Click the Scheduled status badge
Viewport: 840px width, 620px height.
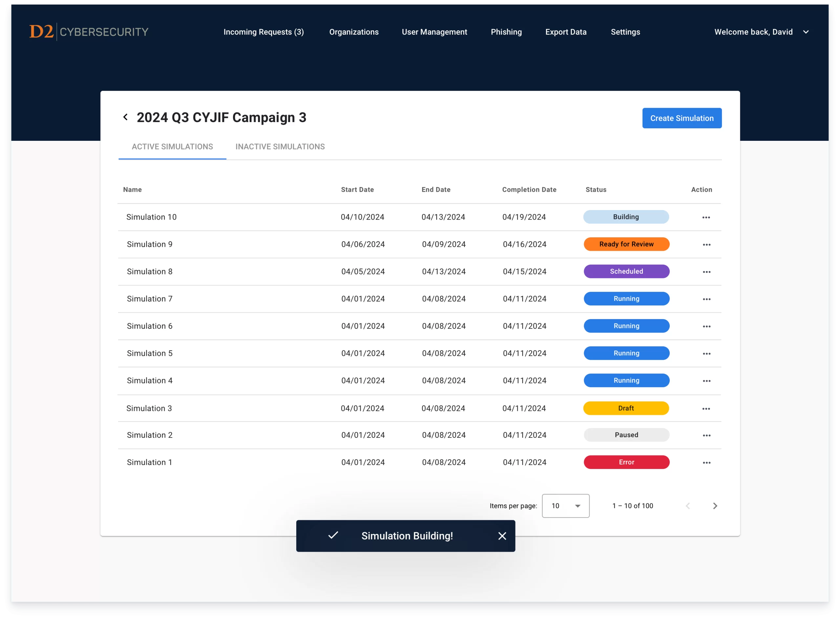click(x=626, y=271)
